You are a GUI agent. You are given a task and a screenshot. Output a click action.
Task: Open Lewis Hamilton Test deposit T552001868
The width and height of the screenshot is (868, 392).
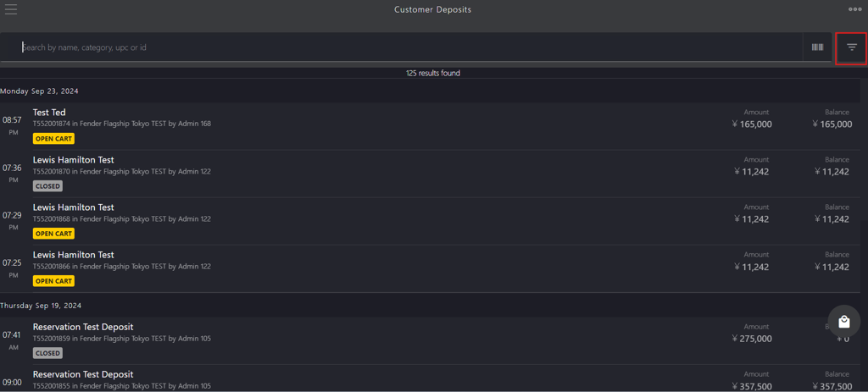[x=430, y=221]
